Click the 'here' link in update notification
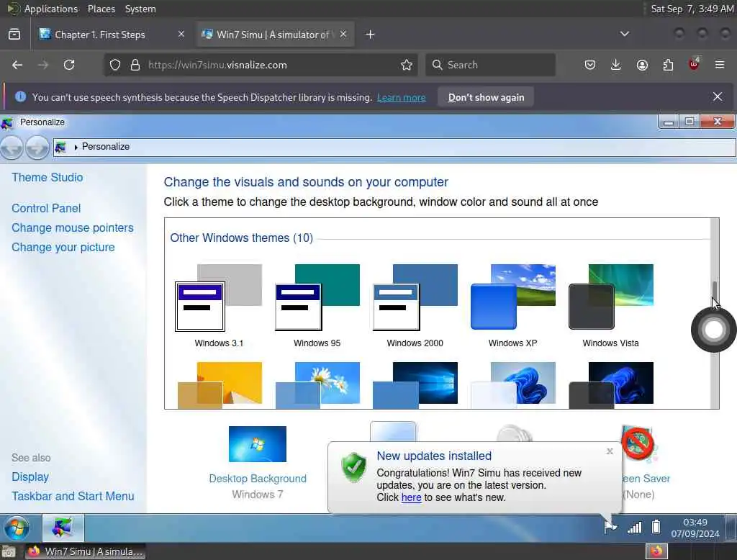This screenshot has height=560, width=737. 411,497
